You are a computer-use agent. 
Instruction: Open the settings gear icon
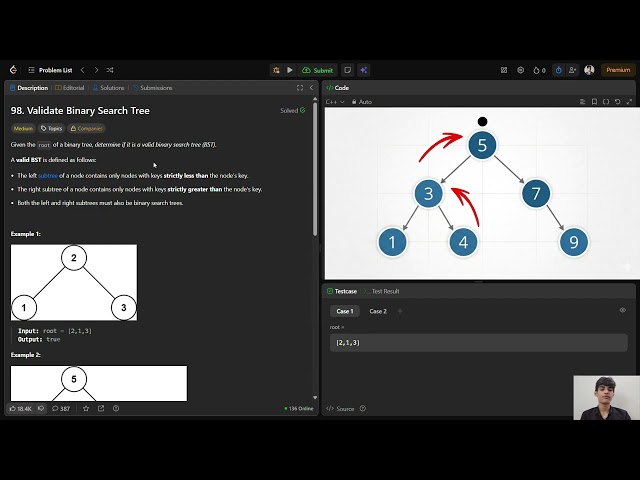pos(520,70)
